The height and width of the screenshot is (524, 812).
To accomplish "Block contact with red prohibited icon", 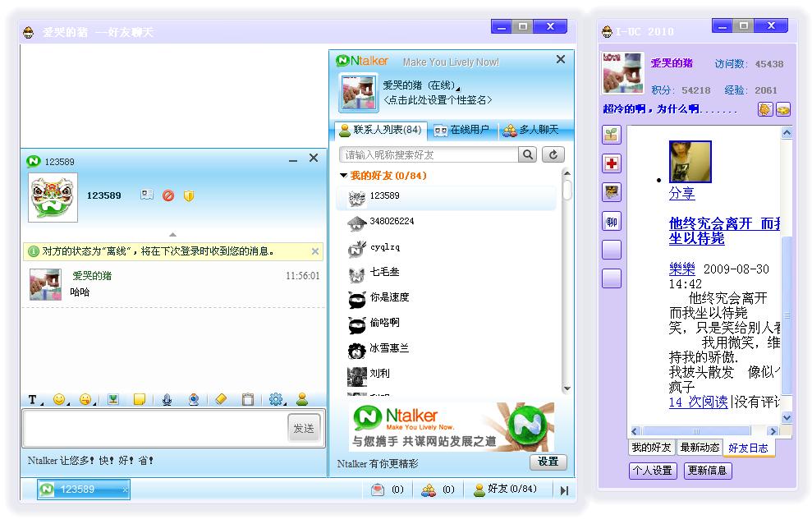I will pos(168,195).
